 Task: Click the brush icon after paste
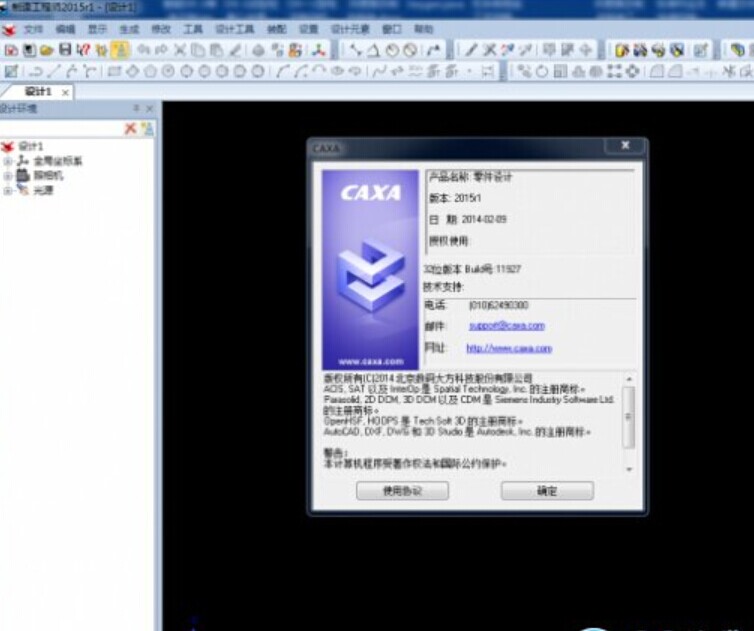tap(235, 50)
